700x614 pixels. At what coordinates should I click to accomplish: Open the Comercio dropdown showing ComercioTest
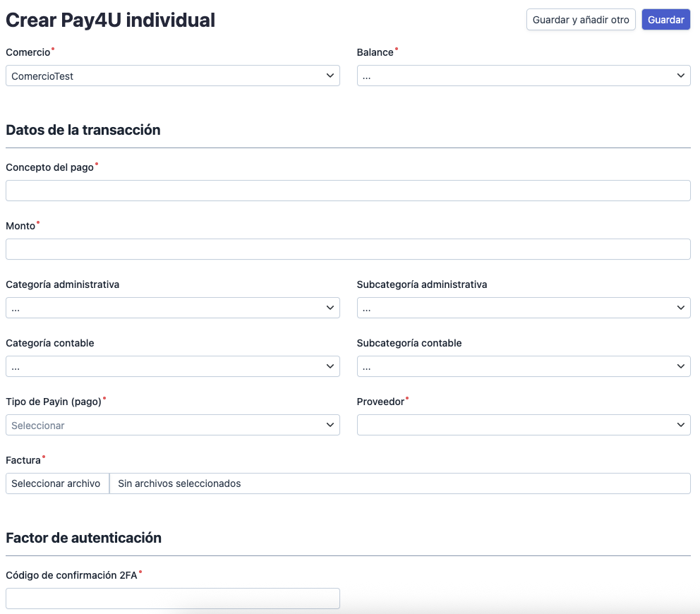point(173,76)
